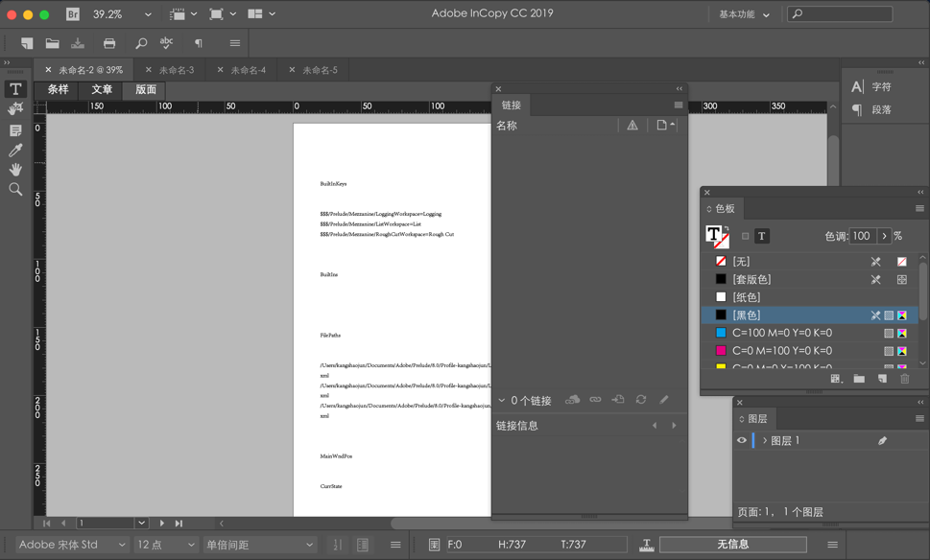The width and height of the screenshot is (930, 560).
Task: Toggle the link status warning column header
Action: [x=632, y=125]
